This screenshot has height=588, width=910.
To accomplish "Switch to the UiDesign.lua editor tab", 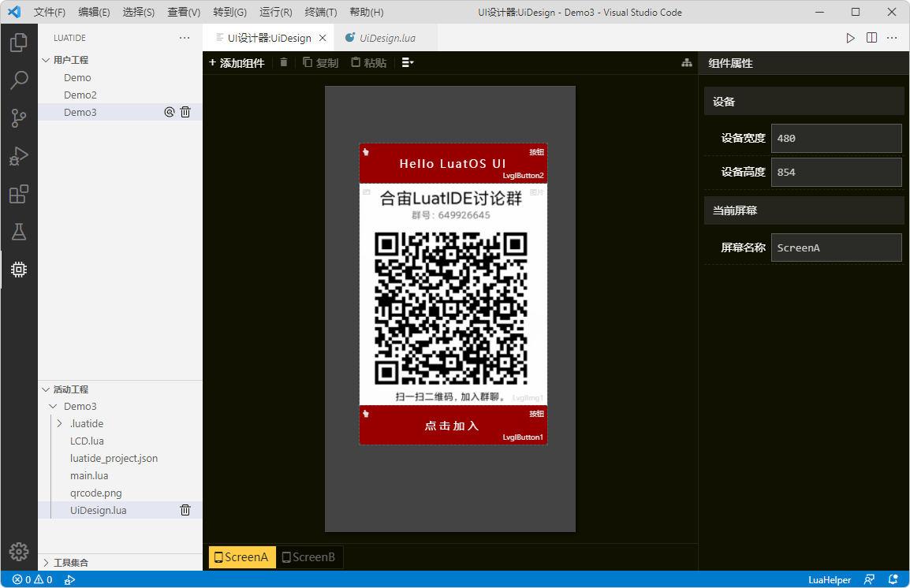I will point(387,38).
